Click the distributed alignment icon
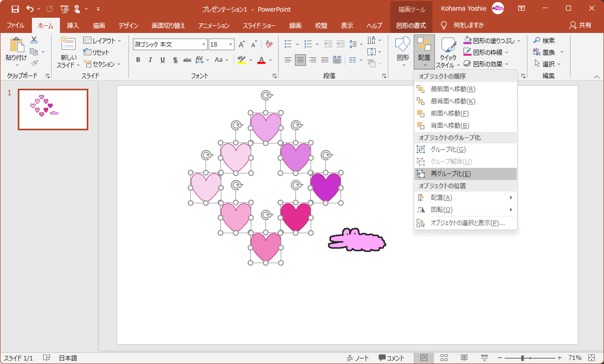 coord(337,60)
